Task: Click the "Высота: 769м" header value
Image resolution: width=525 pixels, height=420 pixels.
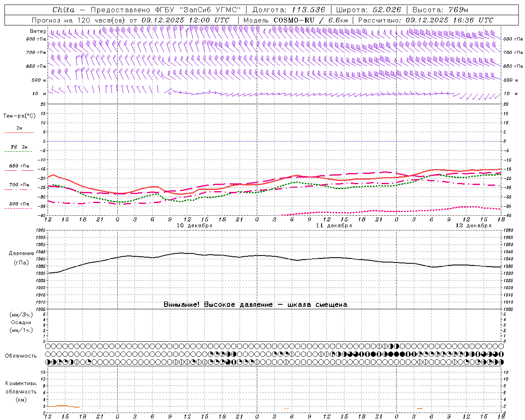Action: coord(440,10)
